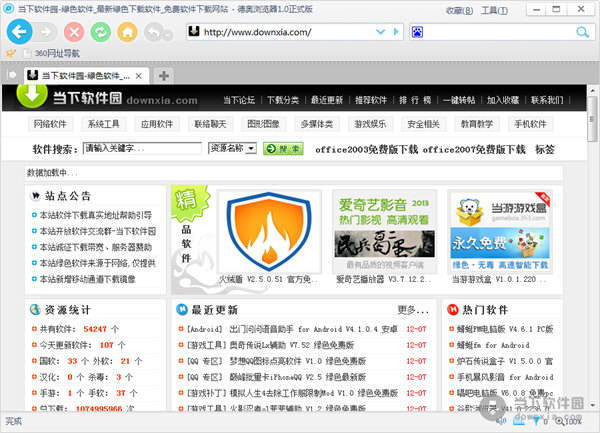Select the 图形图像 category button
This screenshot has width=600, height=433.
point(263,124)
